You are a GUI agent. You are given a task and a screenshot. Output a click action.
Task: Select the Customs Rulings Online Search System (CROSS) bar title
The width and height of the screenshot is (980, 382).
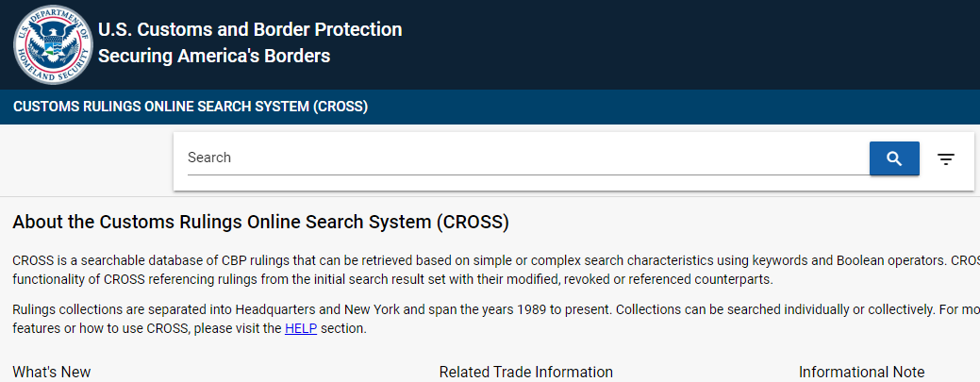click(191, 107)
